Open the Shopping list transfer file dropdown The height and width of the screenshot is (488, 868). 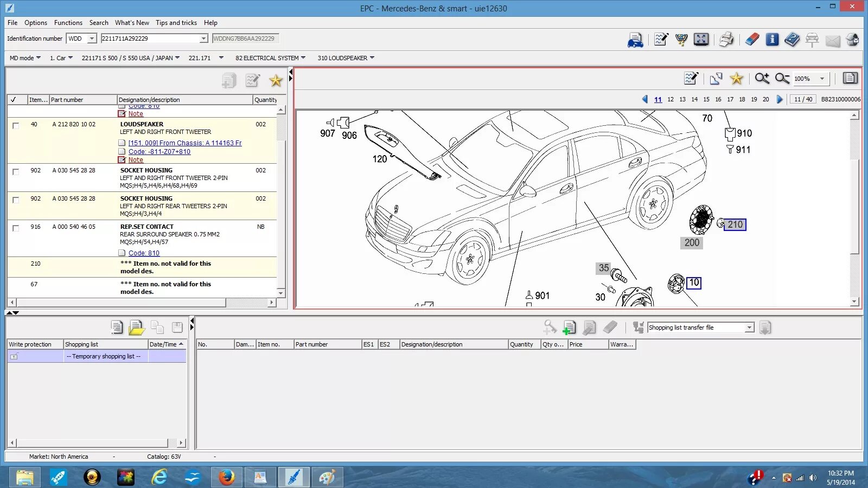click(x=749, y=328)
